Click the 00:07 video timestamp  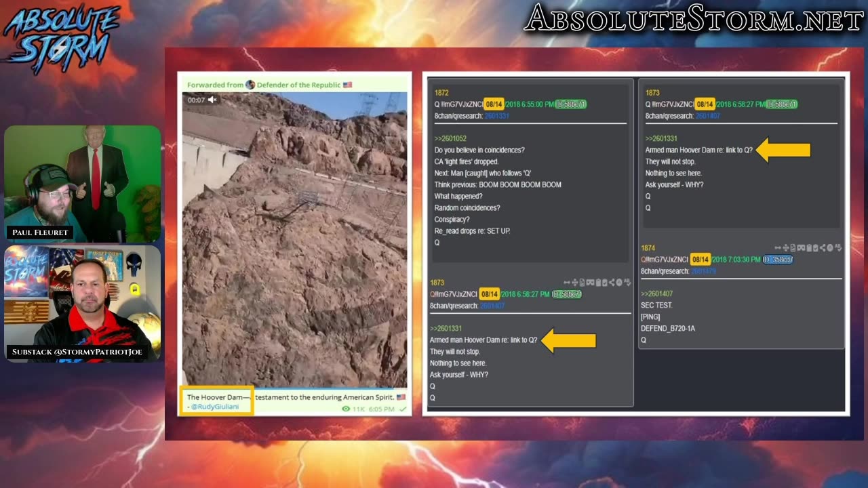tap(196, 100)
